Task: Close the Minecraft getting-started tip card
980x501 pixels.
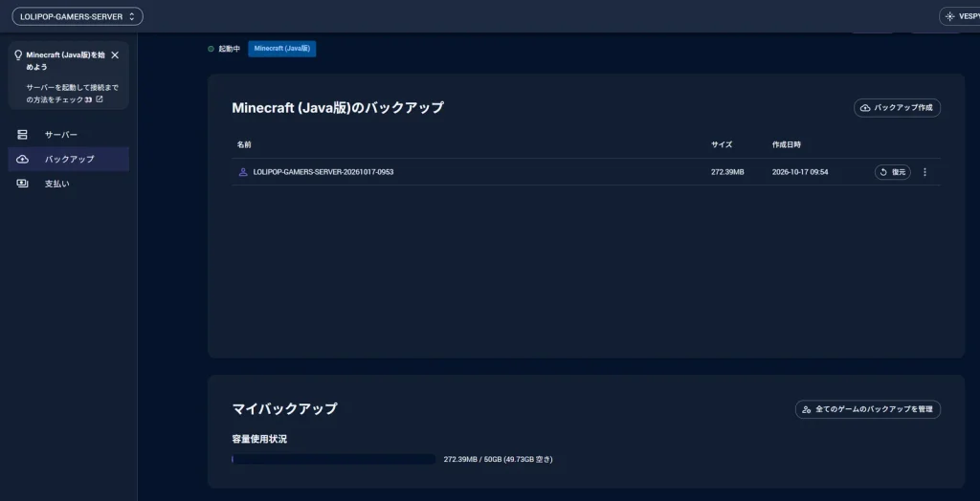Action: 115,54
